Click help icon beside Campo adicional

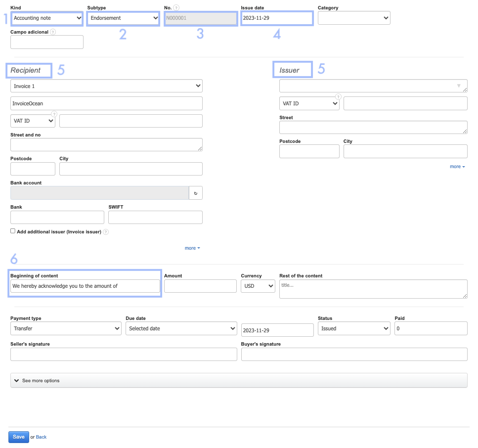tap(53, 32)
